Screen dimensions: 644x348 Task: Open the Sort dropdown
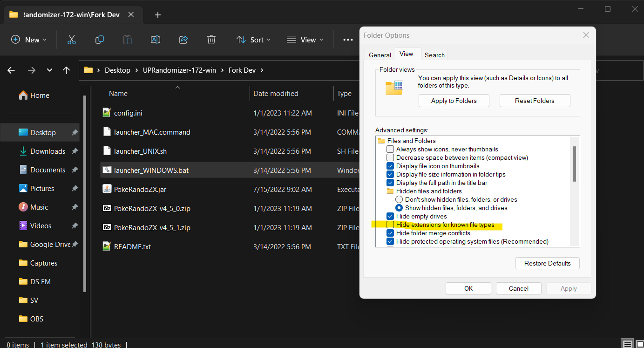point(253,40)
